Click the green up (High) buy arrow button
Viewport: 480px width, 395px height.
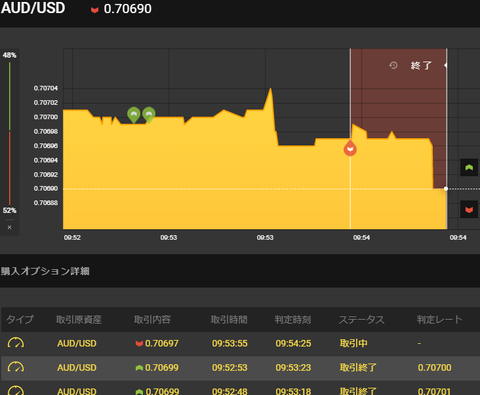[469, 167]
